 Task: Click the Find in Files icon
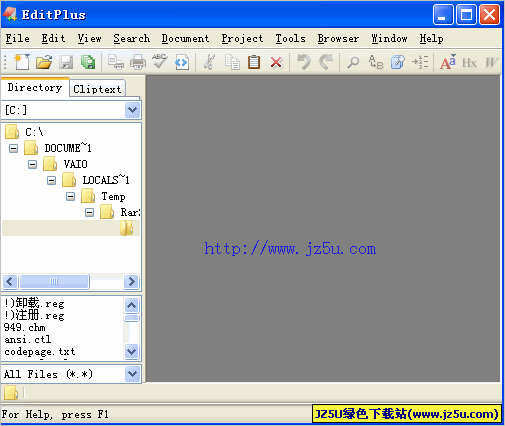[398, 62]
